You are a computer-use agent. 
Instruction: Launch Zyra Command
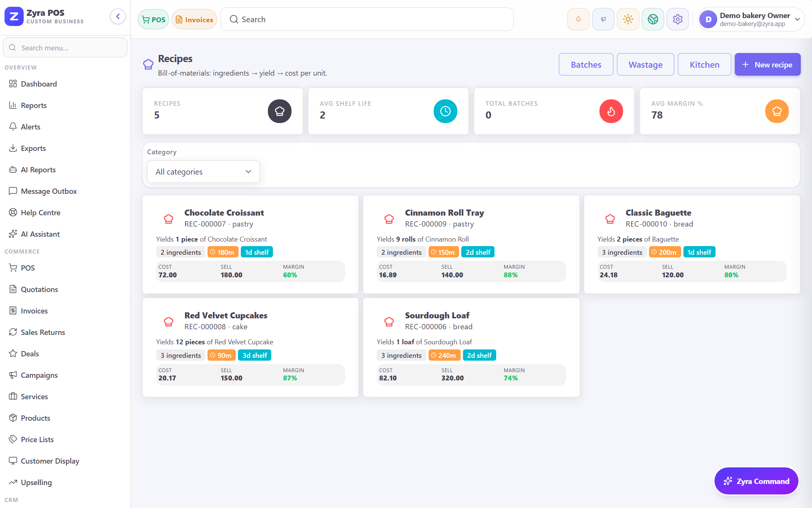point(756,481)
